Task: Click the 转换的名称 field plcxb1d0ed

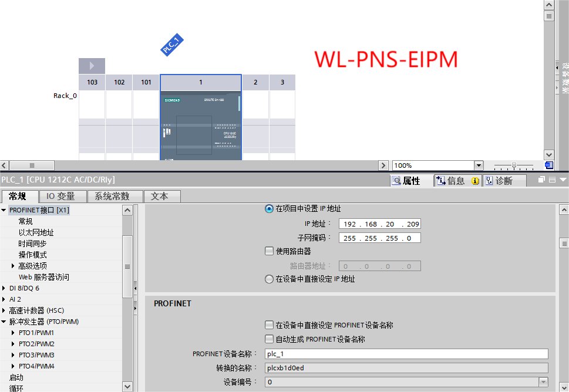Action: point(406,368)
